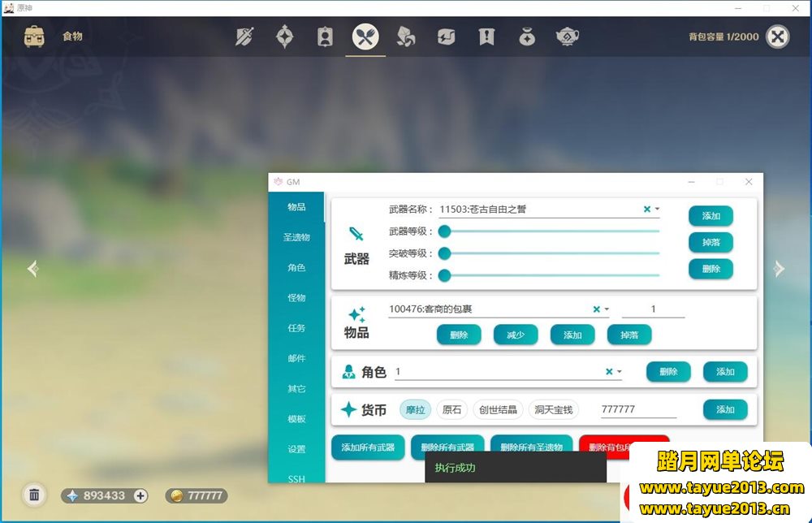Switch to the 圣遗物 sidebar tab
812x523 pixels.
click(x=296, y=237)
